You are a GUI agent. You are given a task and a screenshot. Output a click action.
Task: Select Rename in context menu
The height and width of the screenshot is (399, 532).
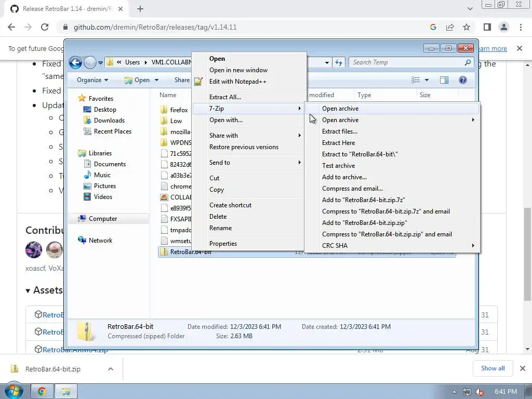[249, 228]
